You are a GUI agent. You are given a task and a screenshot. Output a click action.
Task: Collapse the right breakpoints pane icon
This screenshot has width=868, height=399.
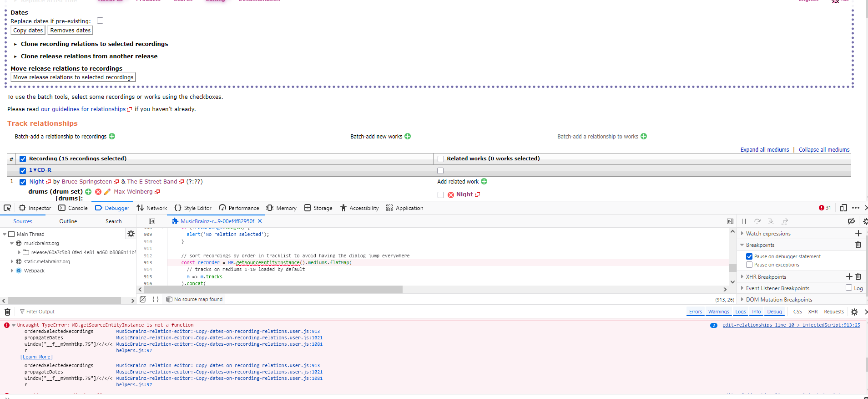(x=730, y=221)
